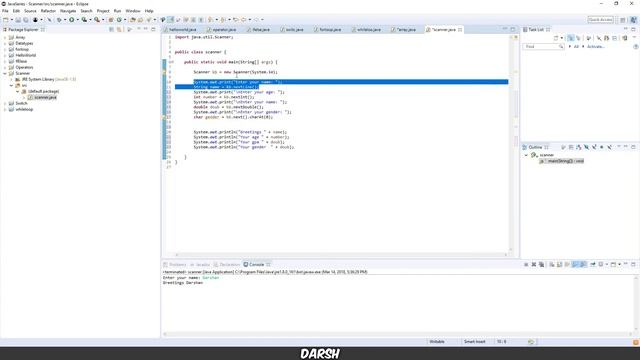Image resolution: width=640 pixels, height=360 pixels.
Task: Toggle Focus on Workweek in Task List
Action: tap(588, 38)
